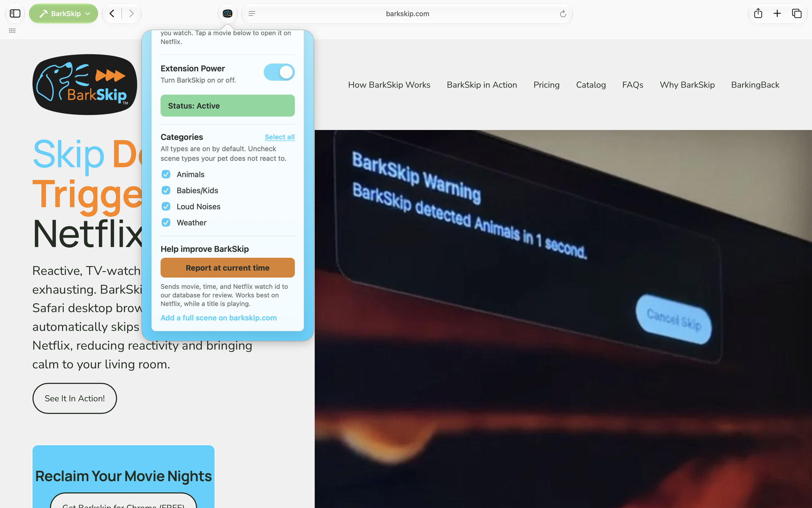This screenshot has width=812, height=508.
Task: Go forward to next page
Action: 131,13
